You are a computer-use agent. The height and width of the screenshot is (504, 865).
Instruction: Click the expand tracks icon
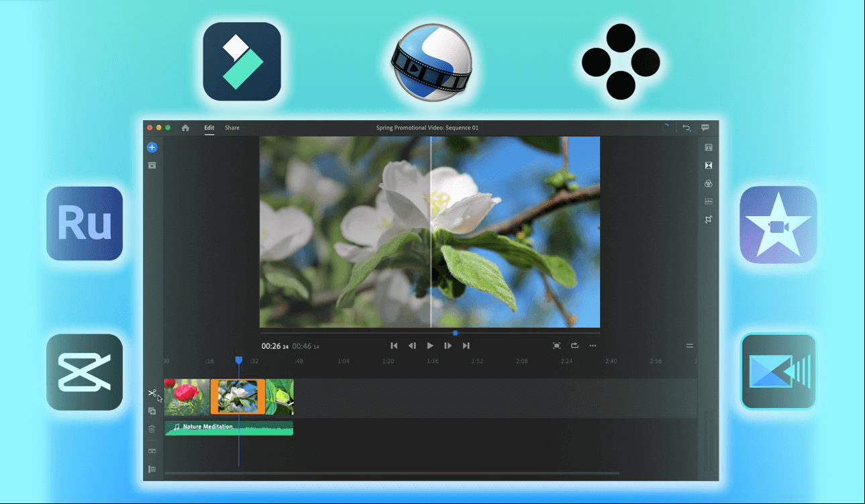[x=152, y=451]
